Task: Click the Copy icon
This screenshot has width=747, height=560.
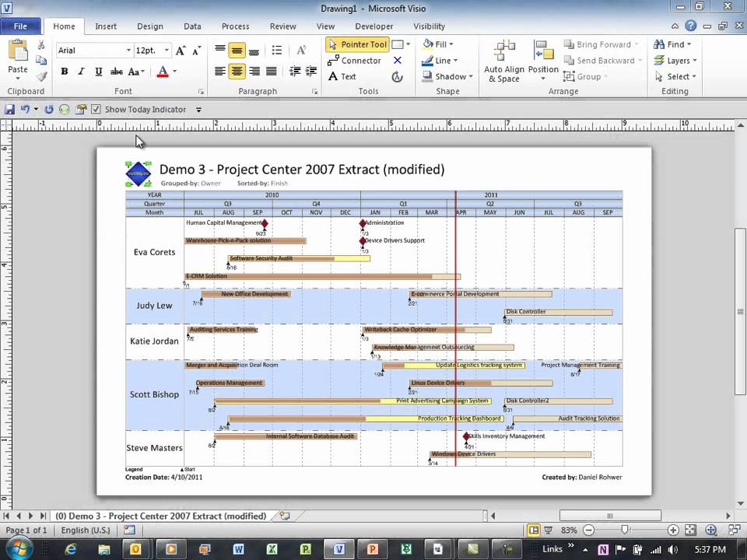Action: click(x=41, y=61)
